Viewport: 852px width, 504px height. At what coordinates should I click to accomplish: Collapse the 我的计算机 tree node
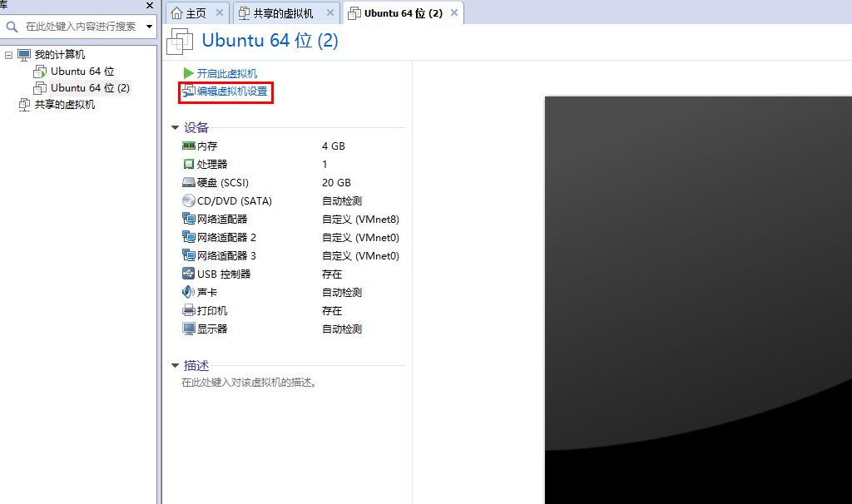(x=8, y=55)
